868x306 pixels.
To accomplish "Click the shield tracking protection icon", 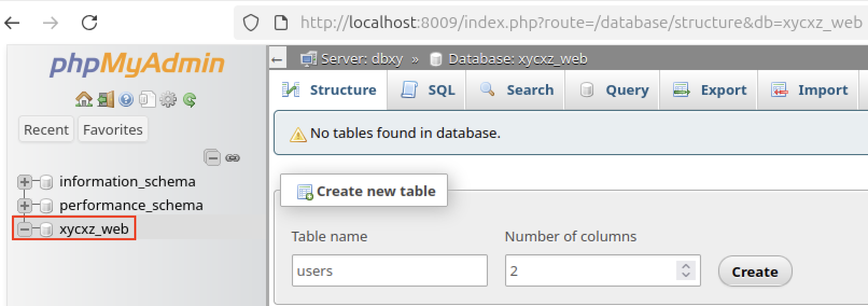I will coord(251,23).
